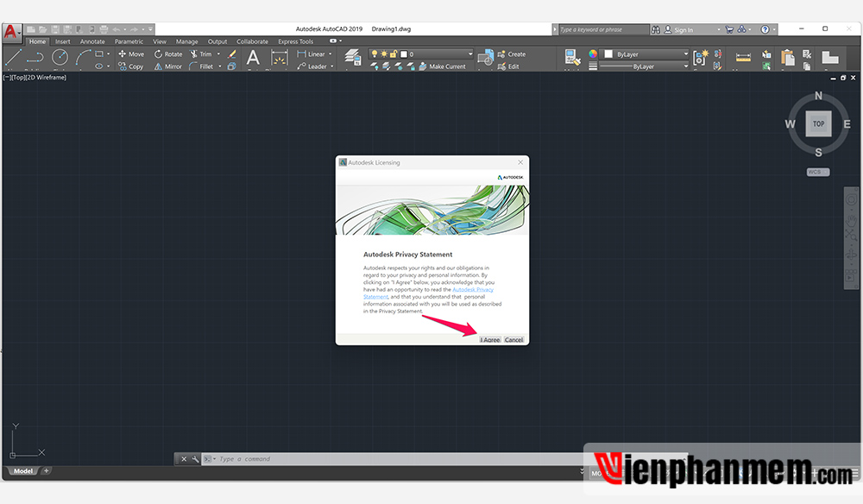Viewport: 863px width, 504px height.
Task: Expand the Trim dropdown arrow
Action: (218, 54)
